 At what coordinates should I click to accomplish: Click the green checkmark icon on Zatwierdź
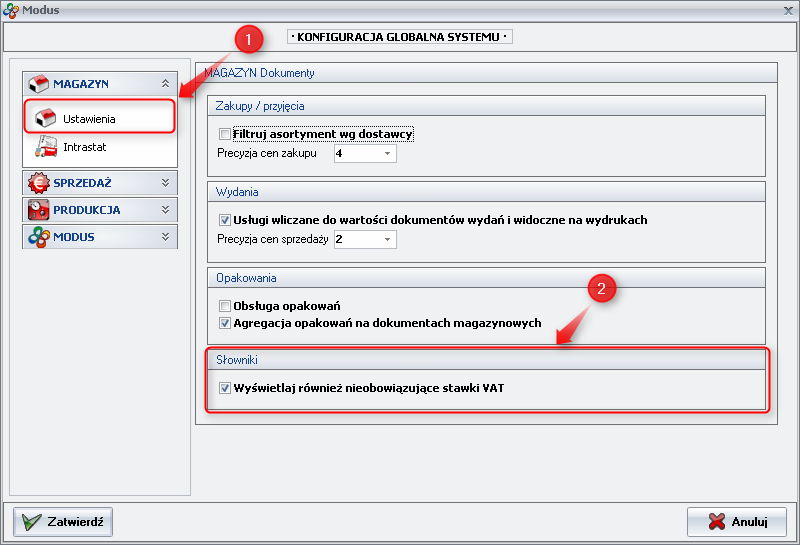click(32, 522)
